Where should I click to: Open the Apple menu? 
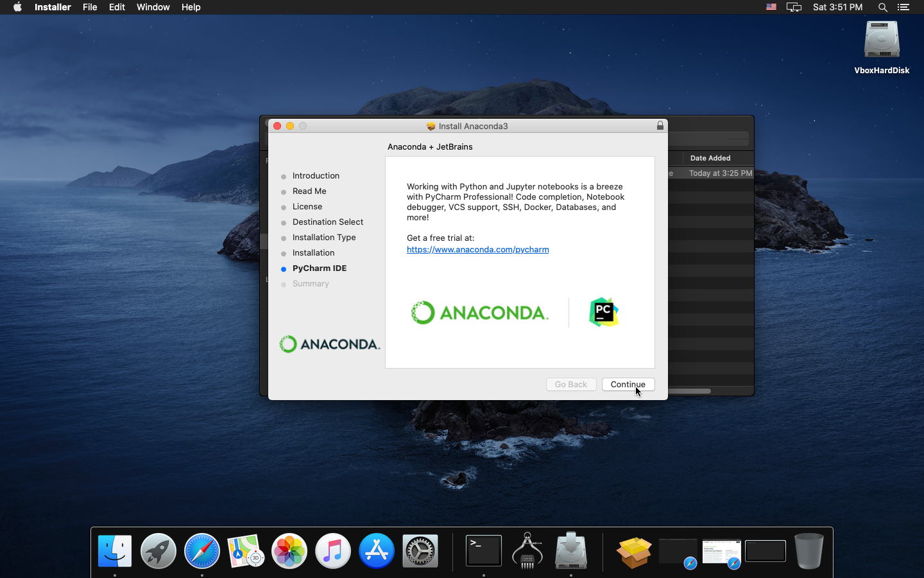click(x=17, y=7)
